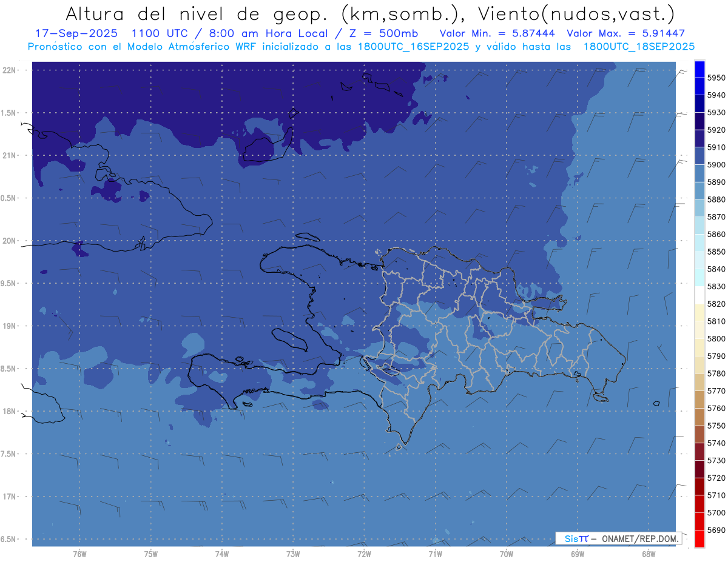Click the 5820 legend value

pyautogui.click(x=716, y=304)
